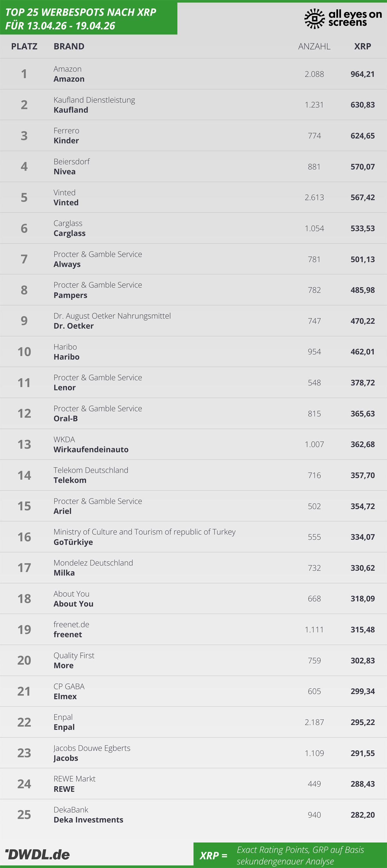Click the XRP definition text in footer
The image size is (387, 868).
click(x=300, y=855)
